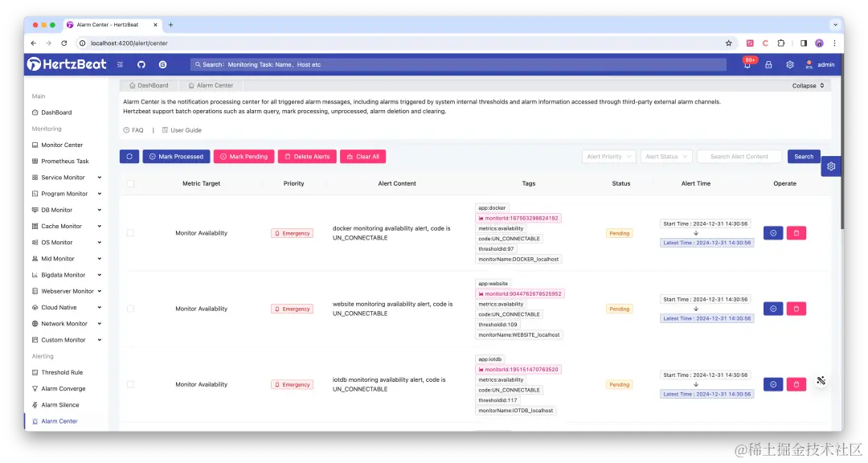
Task: Click the lock screen icon
Action: [x=768, y=65]
